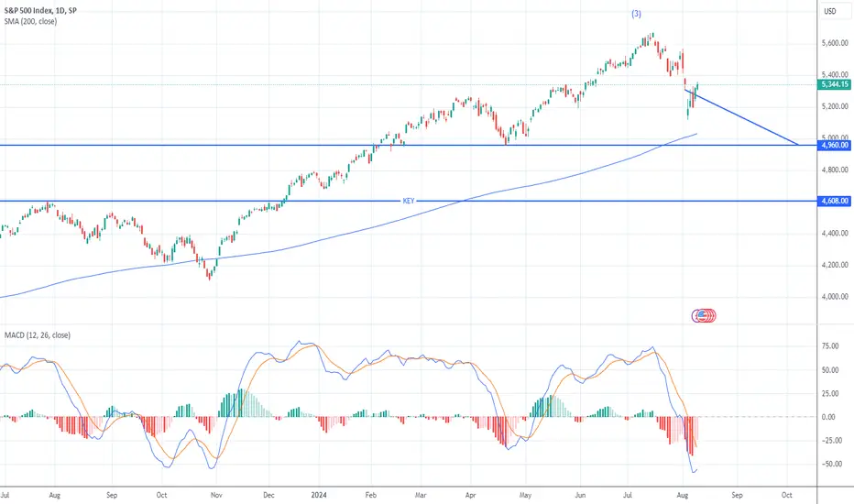Viewport: 854px width, 504px height.
Task: Click the 50.00 MACD scale label
Action: pos(830,370)
